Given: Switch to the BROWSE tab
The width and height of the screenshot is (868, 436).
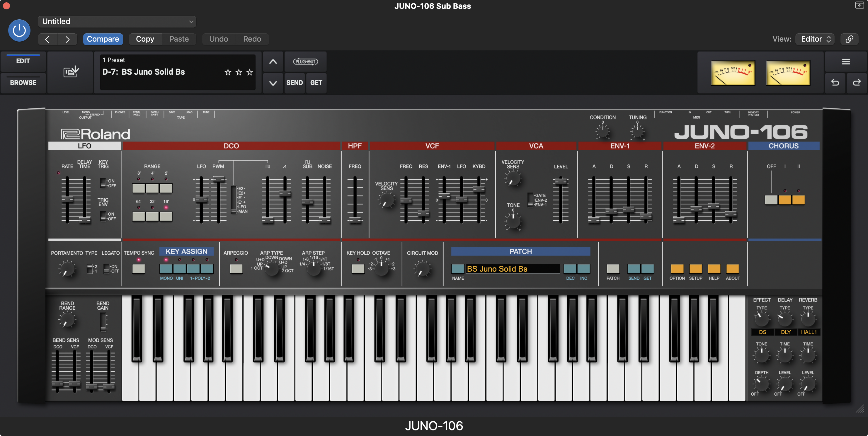Looking at the screenshot, I should tap(23, 83).
